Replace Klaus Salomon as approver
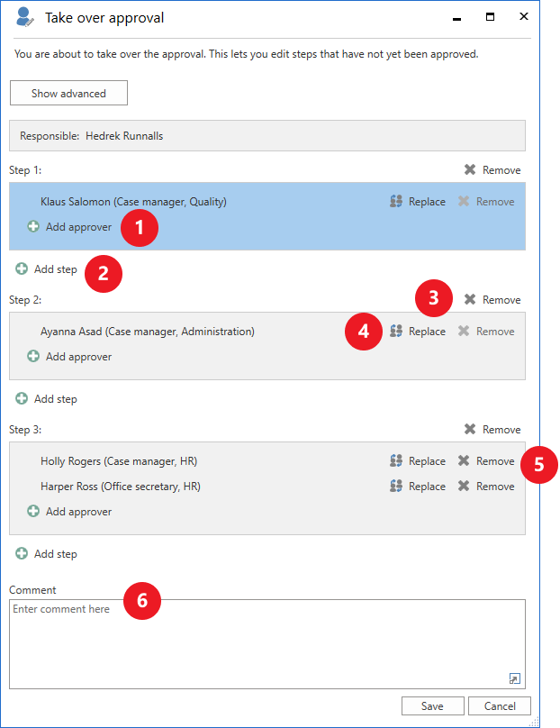 coord(418,202)
